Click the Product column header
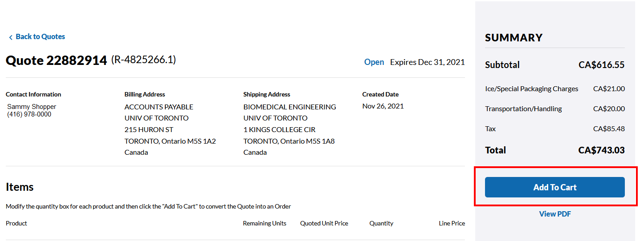Screen dimensions: 644x241 pos(16,223)
